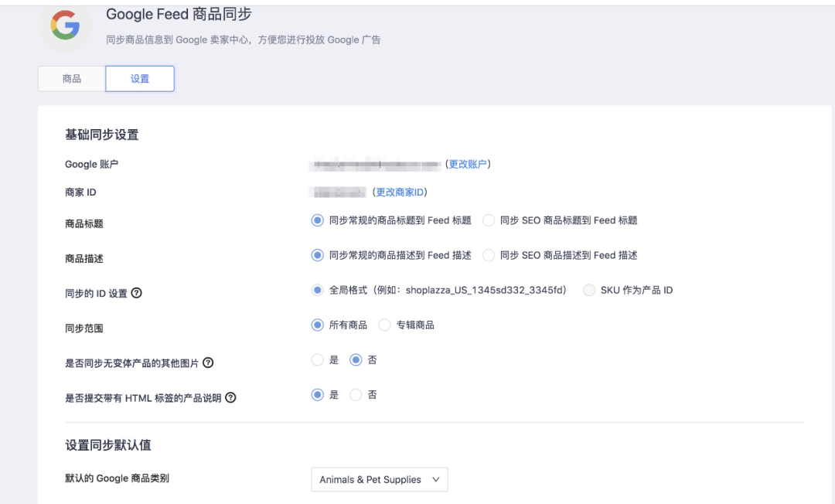Click the 更改账户 link
The height and width of the screenshot is (504, 835).
[x=468, y=164]
